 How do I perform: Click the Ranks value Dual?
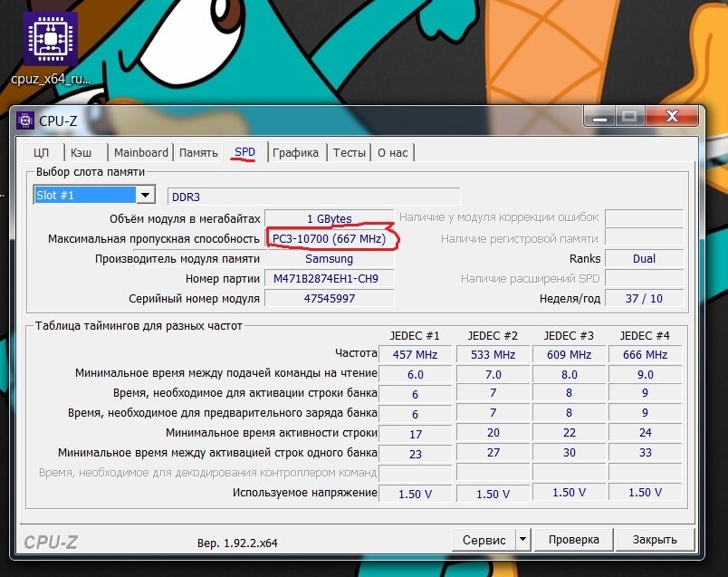pos(644,258)
